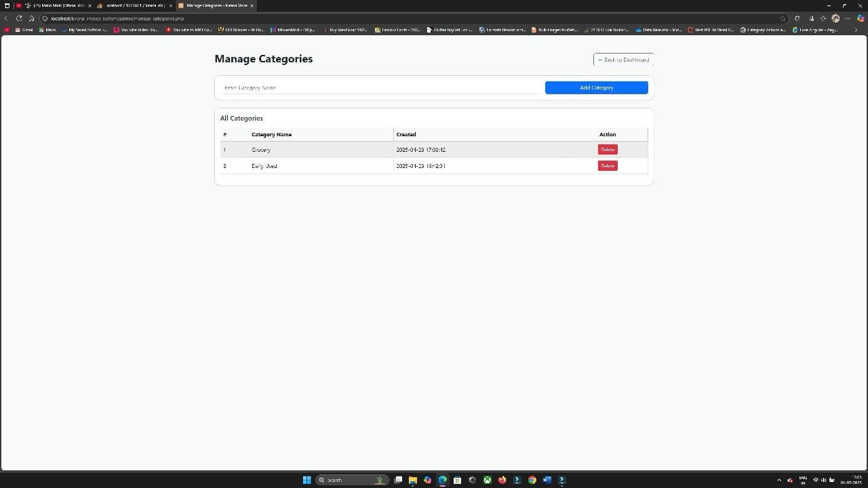Open Google Chrome from the taskbar

point(532,480)
